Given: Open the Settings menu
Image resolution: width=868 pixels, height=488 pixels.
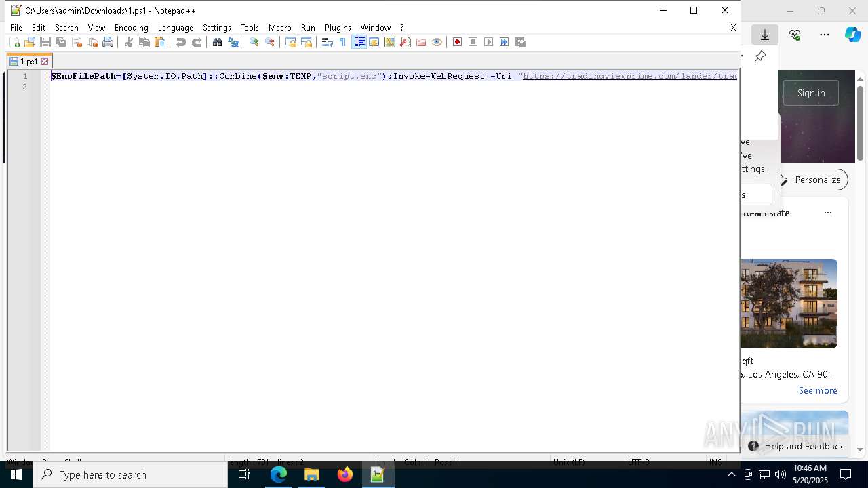Looking at the screenshot, I should point(217,28).
